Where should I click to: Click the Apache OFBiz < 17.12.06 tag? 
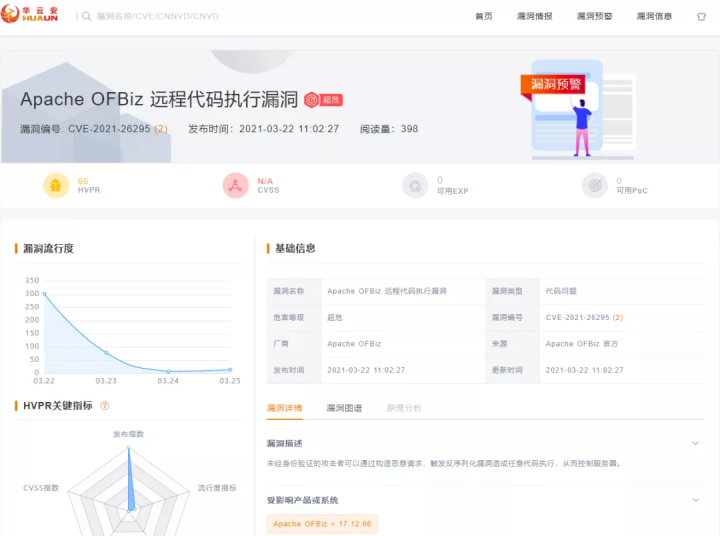(x=322, y=524)
